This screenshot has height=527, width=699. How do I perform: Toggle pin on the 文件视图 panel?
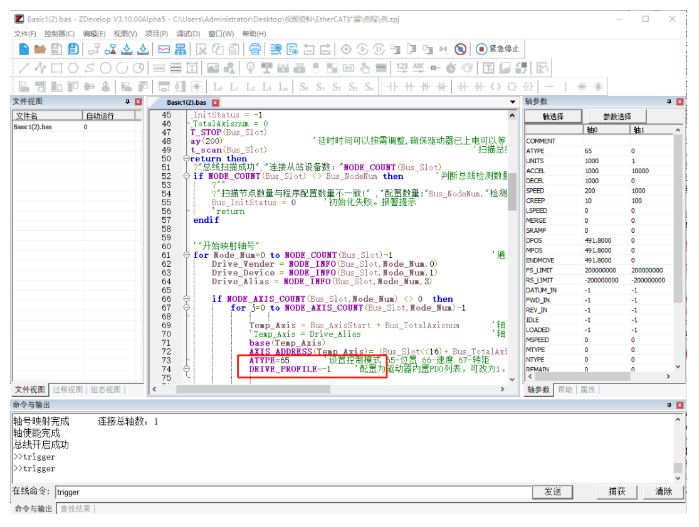126,102
